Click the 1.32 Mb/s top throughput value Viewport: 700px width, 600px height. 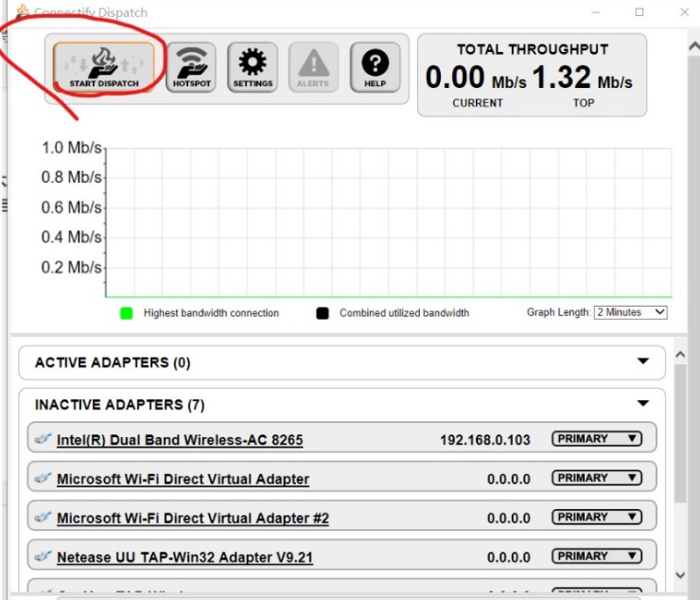click(x=582, y=77)
